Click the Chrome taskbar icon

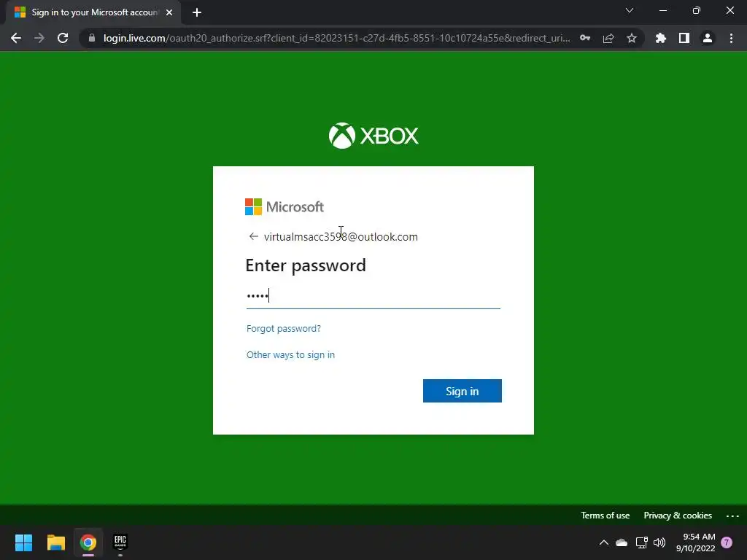pos(88,542)
